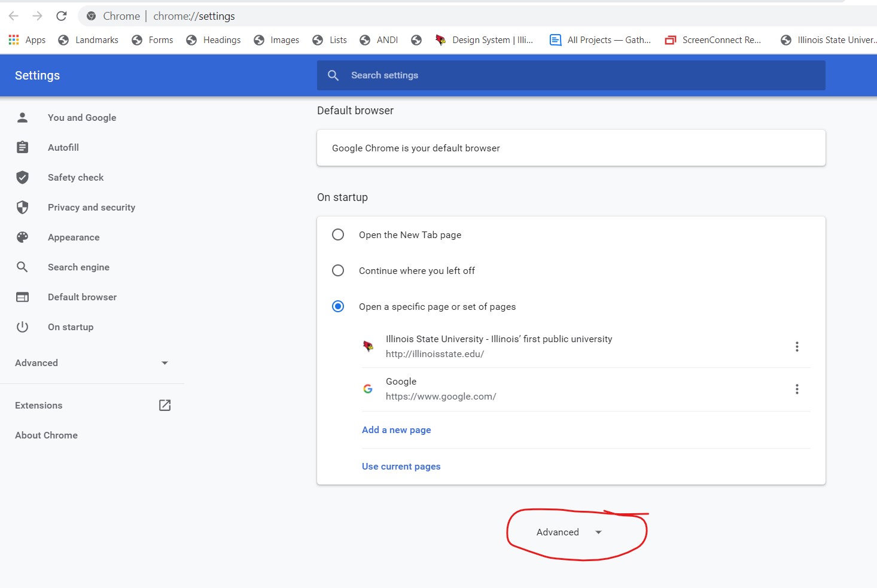Click the search magnifier icon in settings
This screenshot has width=877, height=588.
point(333,75)
